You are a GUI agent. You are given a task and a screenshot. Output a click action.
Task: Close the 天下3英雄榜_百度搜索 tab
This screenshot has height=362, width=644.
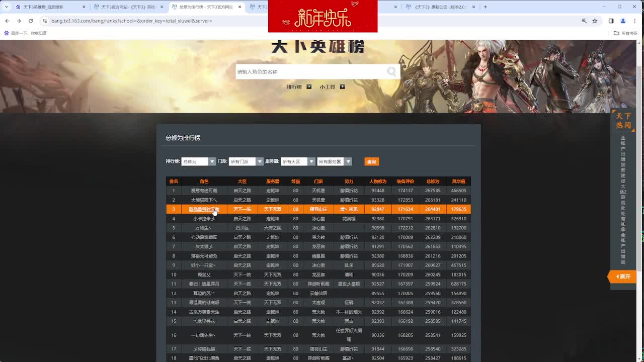point(84,7)
